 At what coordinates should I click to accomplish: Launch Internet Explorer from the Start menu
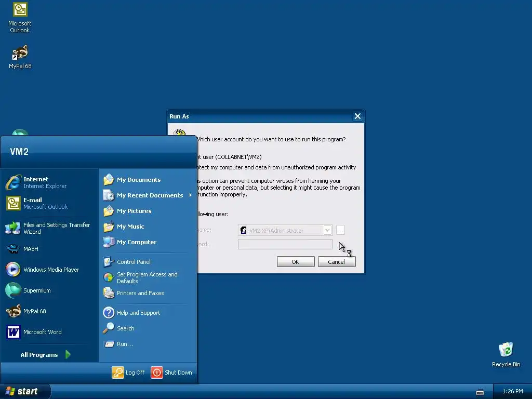(x=49, y=182)
